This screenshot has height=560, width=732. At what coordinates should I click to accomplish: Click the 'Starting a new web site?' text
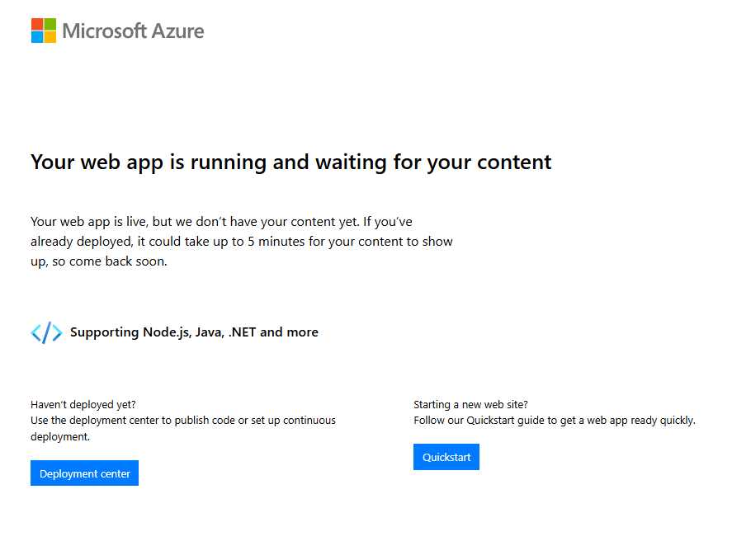coord(470,405)
